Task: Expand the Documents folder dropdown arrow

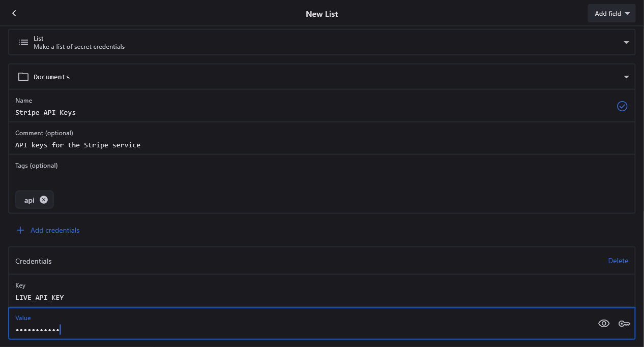Action: pos(626,77)
